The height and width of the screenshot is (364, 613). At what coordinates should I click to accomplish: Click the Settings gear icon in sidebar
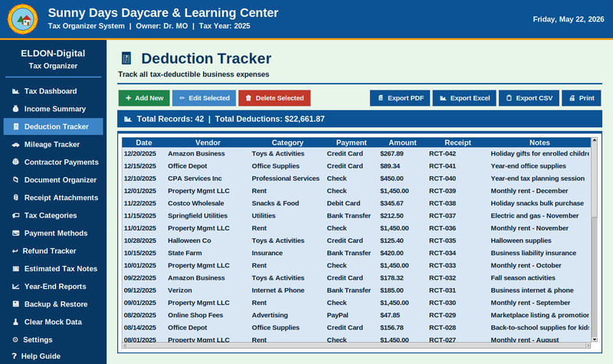click(15, 339)
